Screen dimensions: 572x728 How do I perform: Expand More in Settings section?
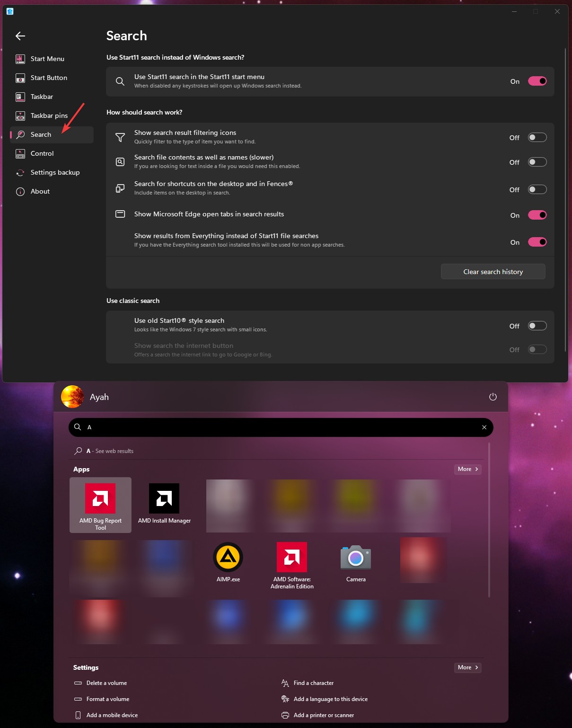[467, 667]
